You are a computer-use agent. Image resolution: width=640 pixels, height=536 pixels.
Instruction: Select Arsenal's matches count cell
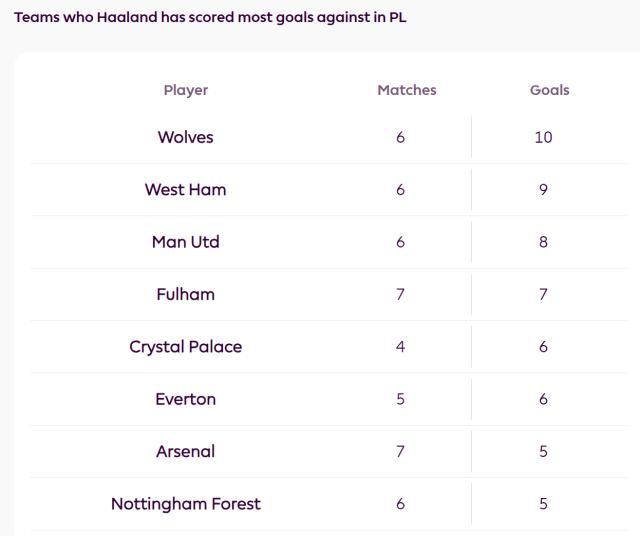[400, 451]
